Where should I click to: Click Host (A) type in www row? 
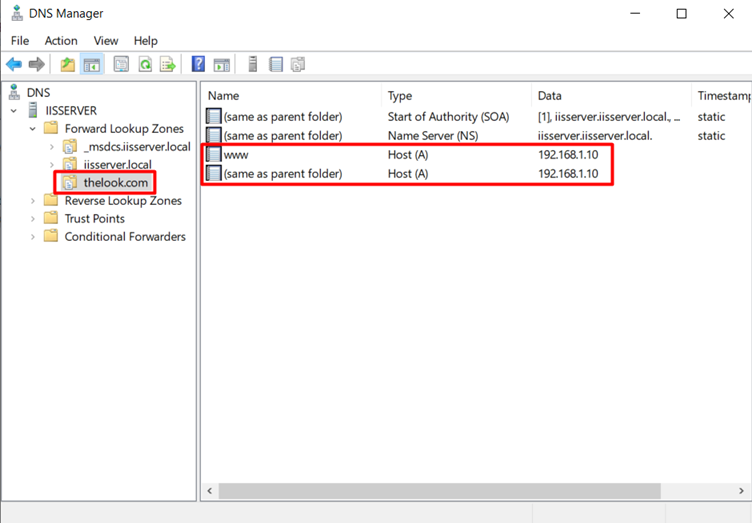click(408, 154)
